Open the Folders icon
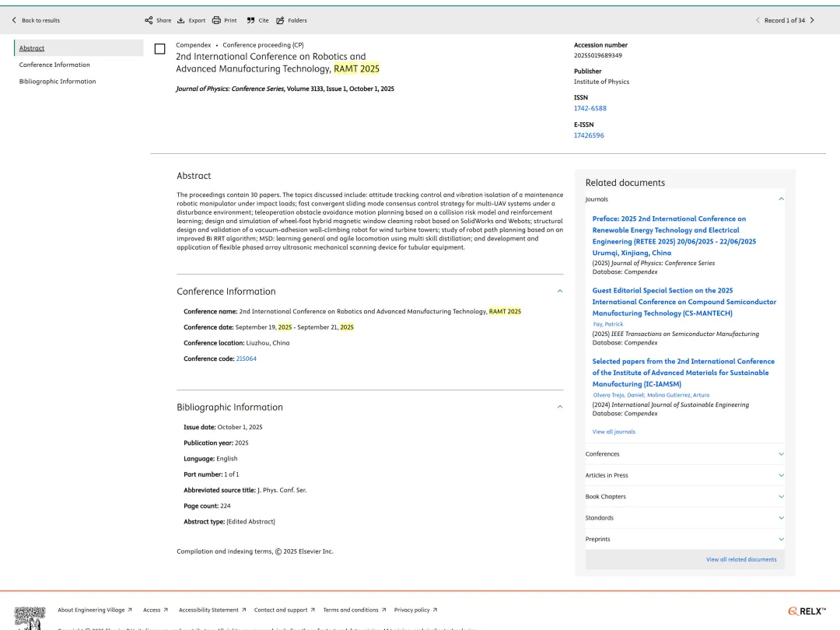Screen dimensions: 840x630 280,20
